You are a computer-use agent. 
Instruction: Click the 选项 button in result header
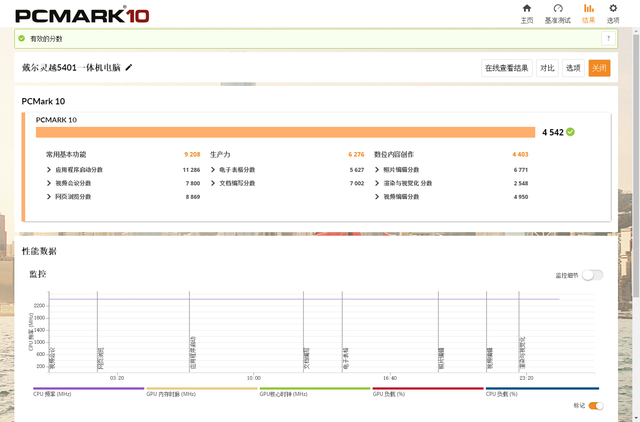point(573,68)
